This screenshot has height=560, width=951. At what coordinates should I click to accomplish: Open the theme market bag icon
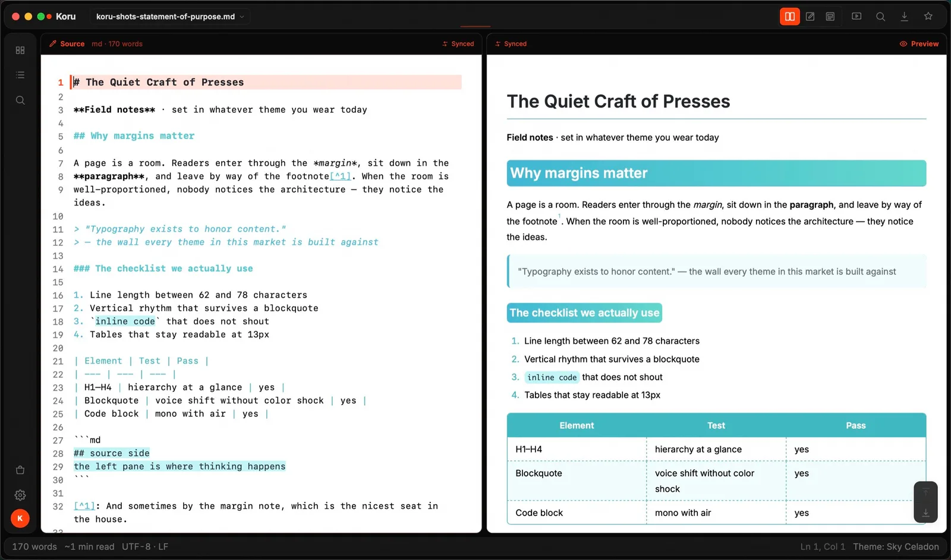(20, 470)
